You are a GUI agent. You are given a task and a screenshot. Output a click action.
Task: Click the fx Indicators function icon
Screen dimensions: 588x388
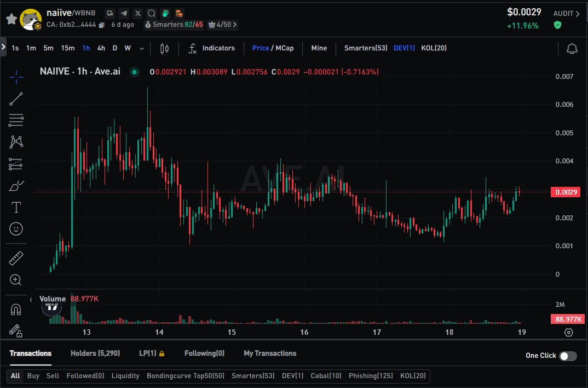point(192,48)
